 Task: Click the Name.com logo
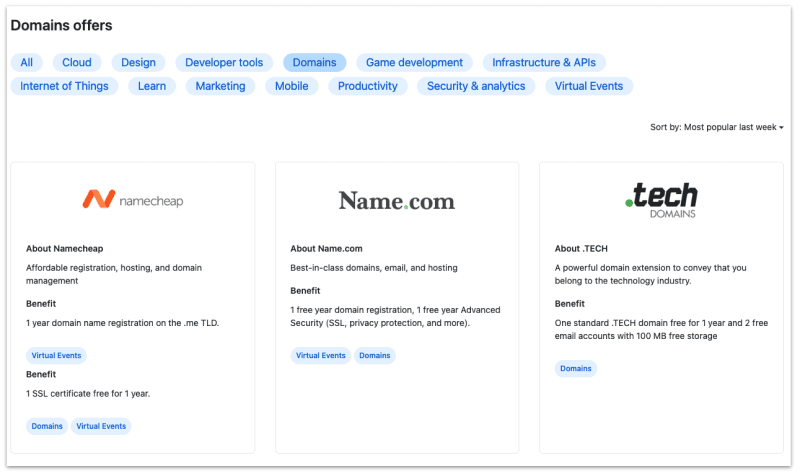pos(397,201)
